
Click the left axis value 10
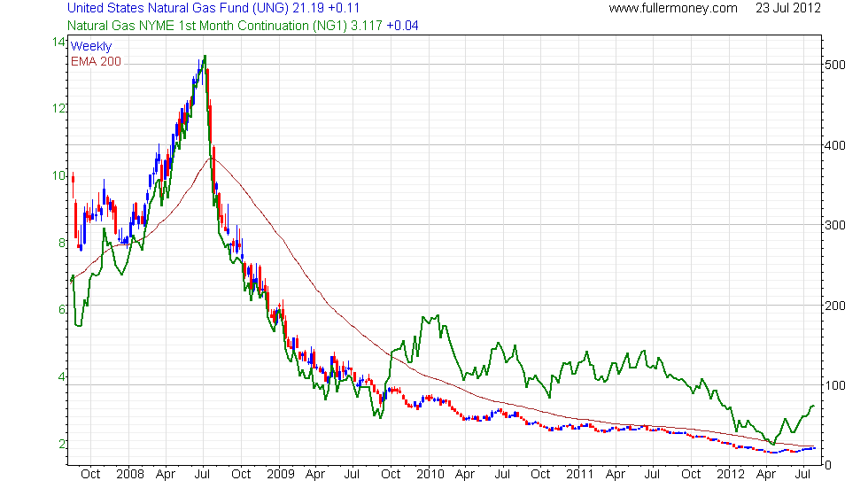(x=58, y=176)
